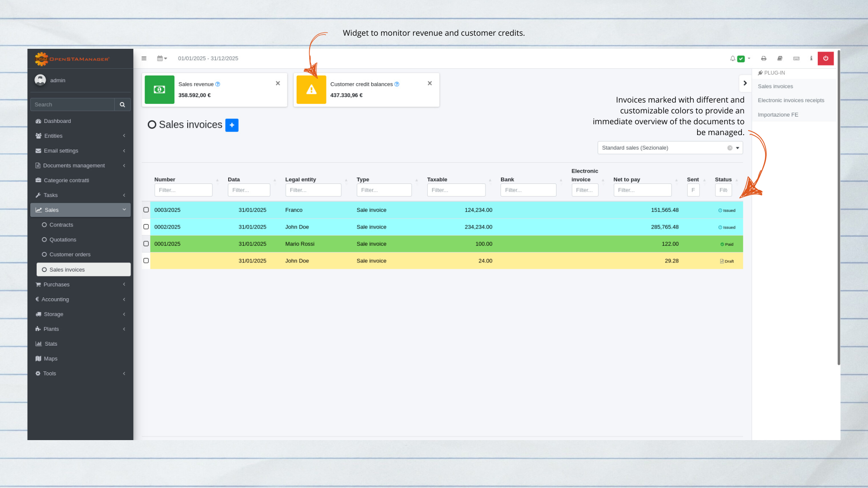This screenshot has height=488, width=868.
Task: Collapse the Sales menu
Action: coord(80,210)
